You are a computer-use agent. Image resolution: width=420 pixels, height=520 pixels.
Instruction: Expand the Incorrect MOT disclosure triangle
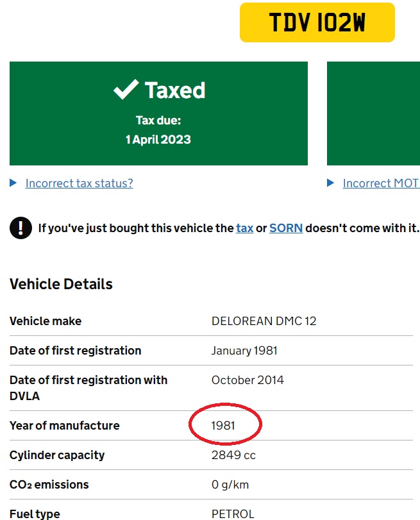pyautogui.click(x=331, y=183)
